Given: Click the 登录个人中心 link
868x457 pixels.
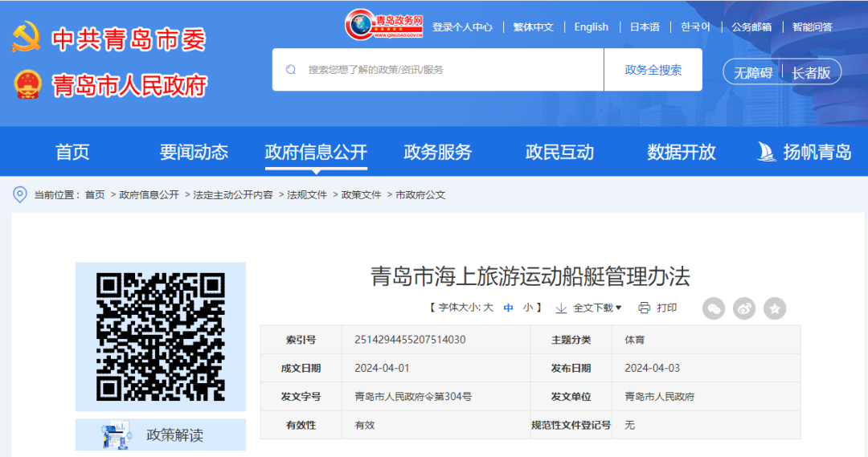Looking at the screenshot, I should coord(462,27).
